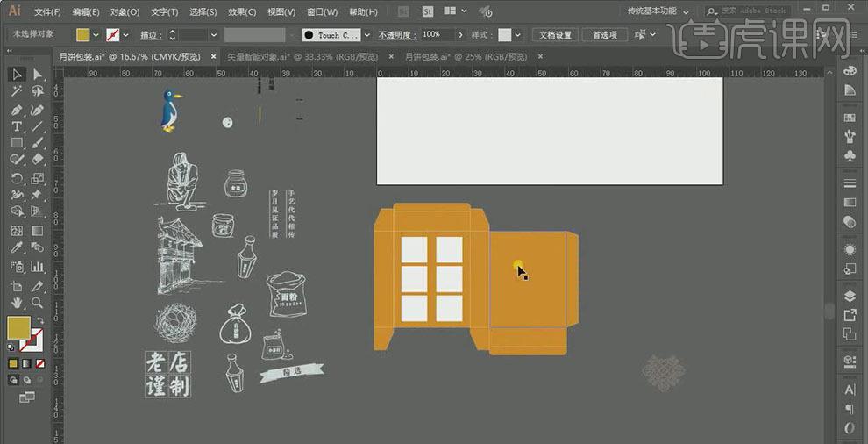Open the Layers panel icon
The width and height of the screenshot is (868, 444).
click(850, 296)
